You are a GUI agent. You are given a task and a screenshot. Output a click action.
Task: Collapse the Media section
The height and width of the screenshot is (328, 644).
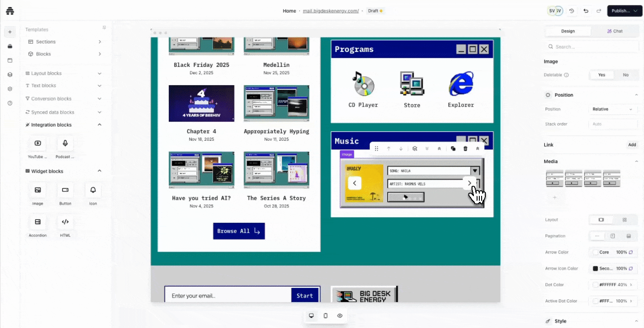click(636, 161)
